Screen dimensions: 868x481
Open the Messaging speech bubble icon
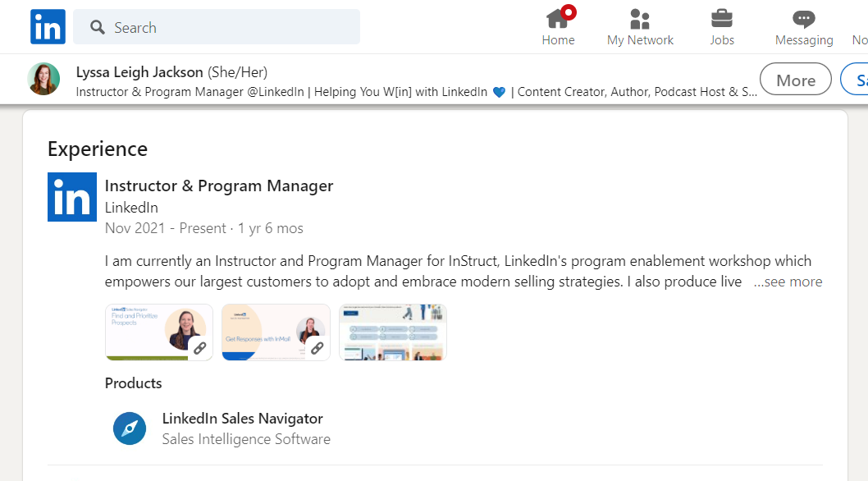click(803, 19)
